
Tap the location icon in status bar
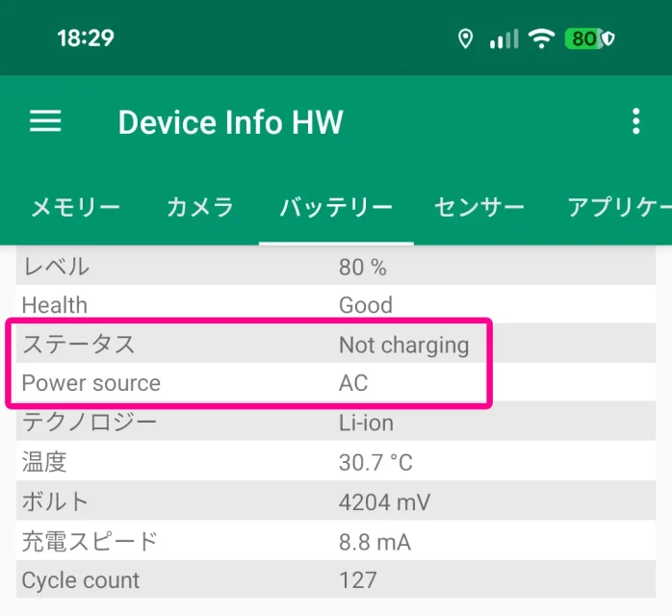click(x=466, y=38)
